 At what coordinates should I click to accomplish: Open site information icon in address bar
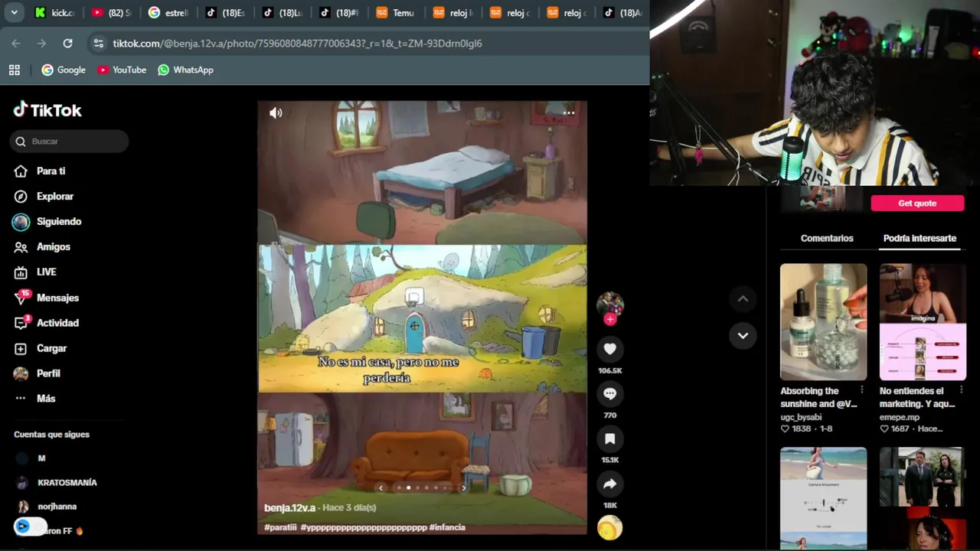tap(98, 44)
